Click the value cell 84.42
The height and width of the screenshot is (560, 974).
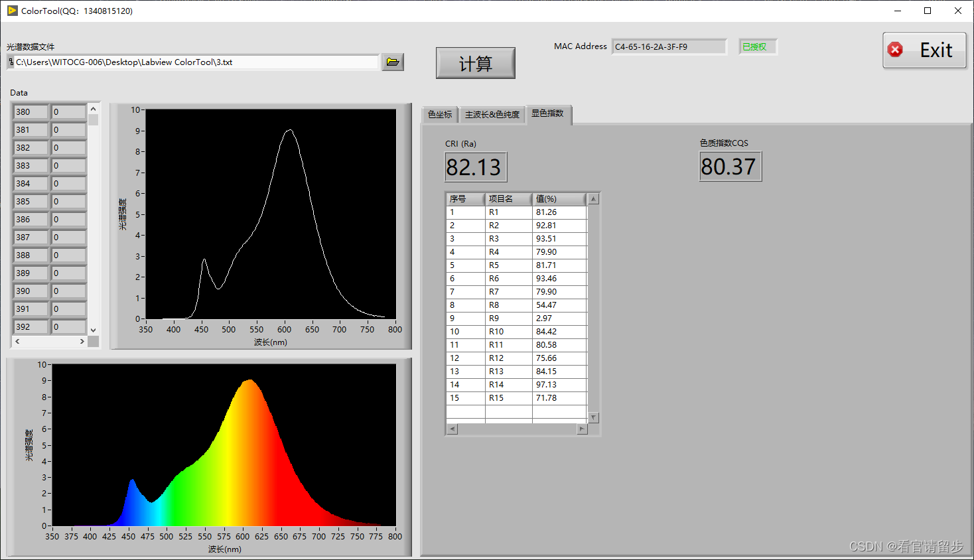point(559,332)
